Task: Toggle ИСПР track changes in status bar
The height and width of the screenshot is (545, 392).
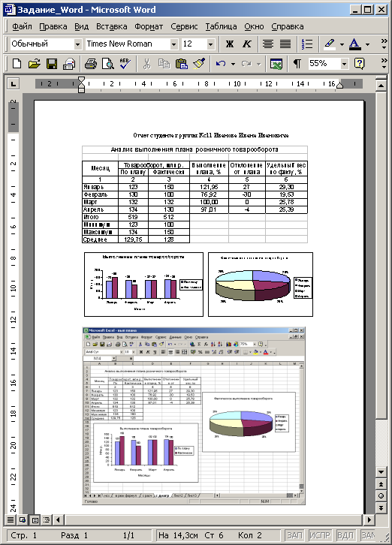Action: [x=320, y=535]
